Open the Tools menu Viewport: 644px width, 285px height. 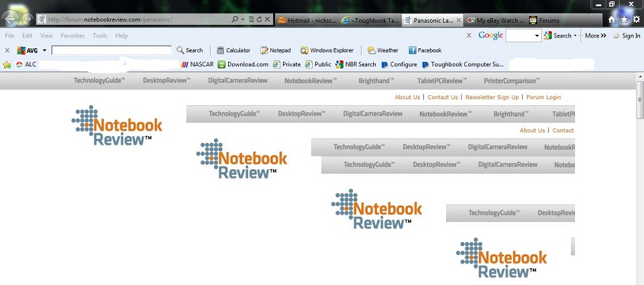point(100,36)
